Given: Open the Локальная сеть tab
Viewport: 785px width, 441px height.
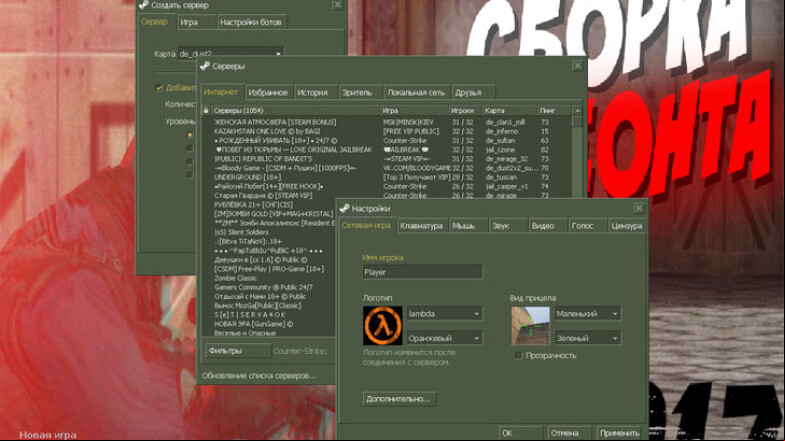Looking at the screenshot, I should [417, 93].
